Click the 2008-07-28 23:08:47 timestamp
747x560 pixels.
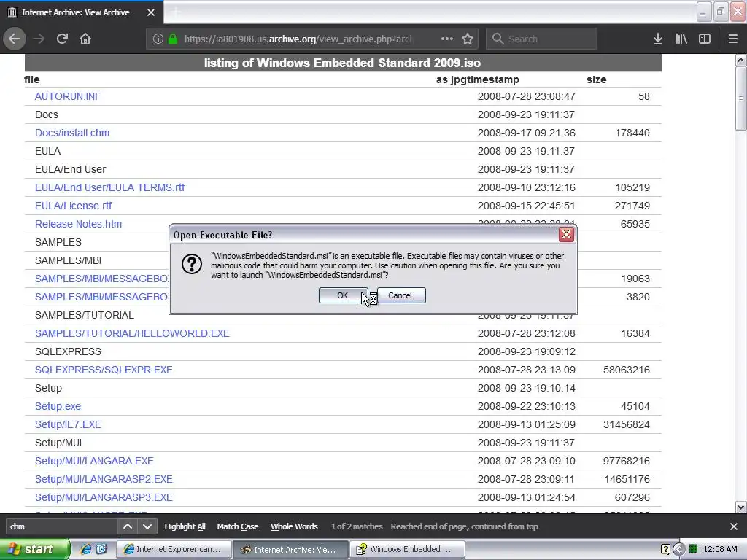pyautogui.click(x=527, y=96)
